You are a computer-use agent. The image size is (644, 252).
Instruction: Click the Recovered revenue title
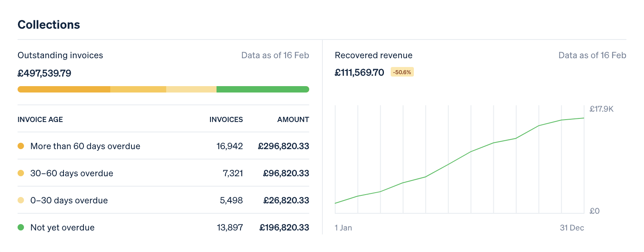tap(374, 55)
